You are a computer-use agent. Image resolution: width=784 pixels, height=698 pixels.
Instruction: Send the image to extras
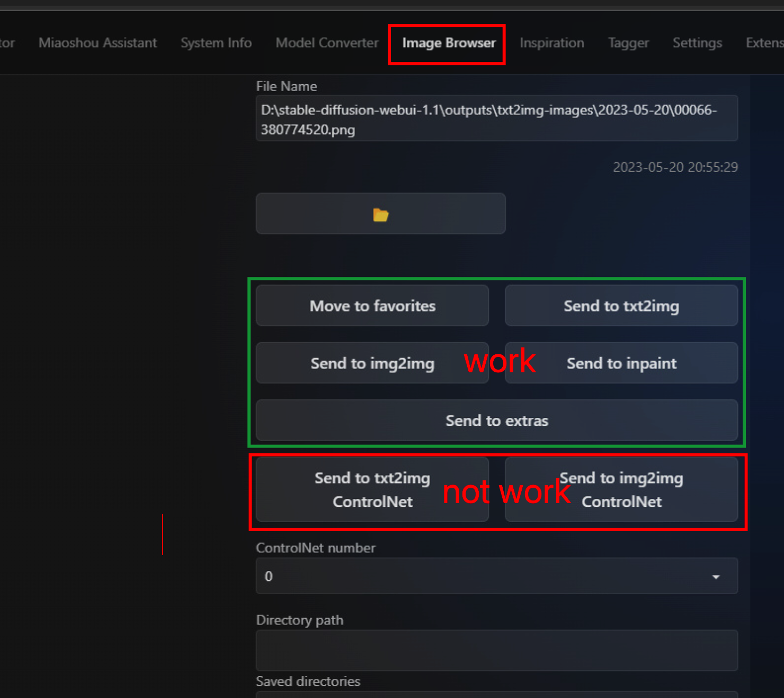pyautogui.click(x=496, y=420)
